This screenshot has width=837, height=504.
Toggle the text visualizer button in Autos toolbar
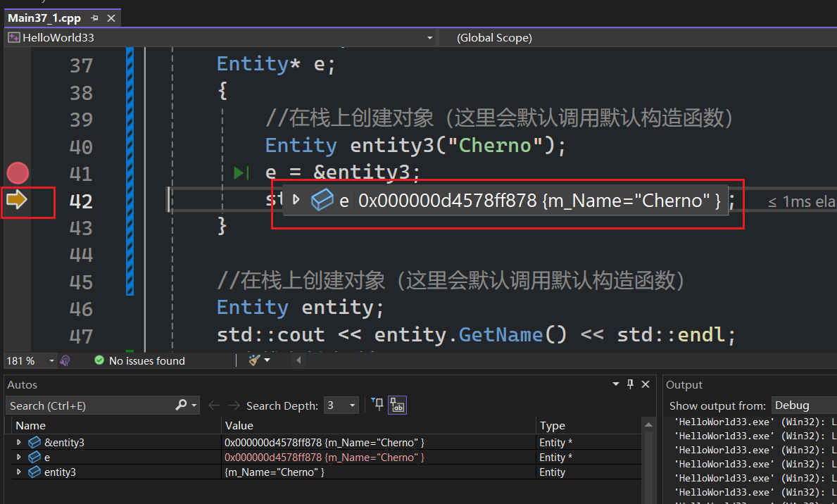point(398,405)
